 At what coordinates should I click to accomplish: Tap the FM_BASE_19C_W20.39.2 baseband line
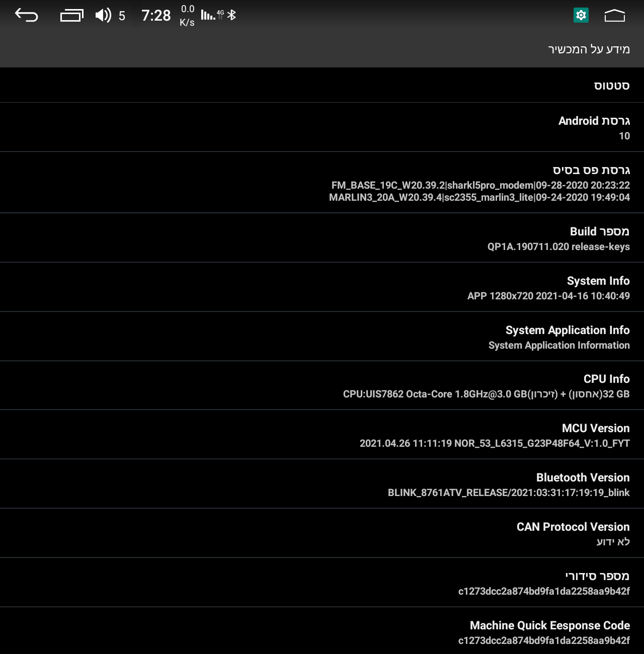tap(480, 185)
